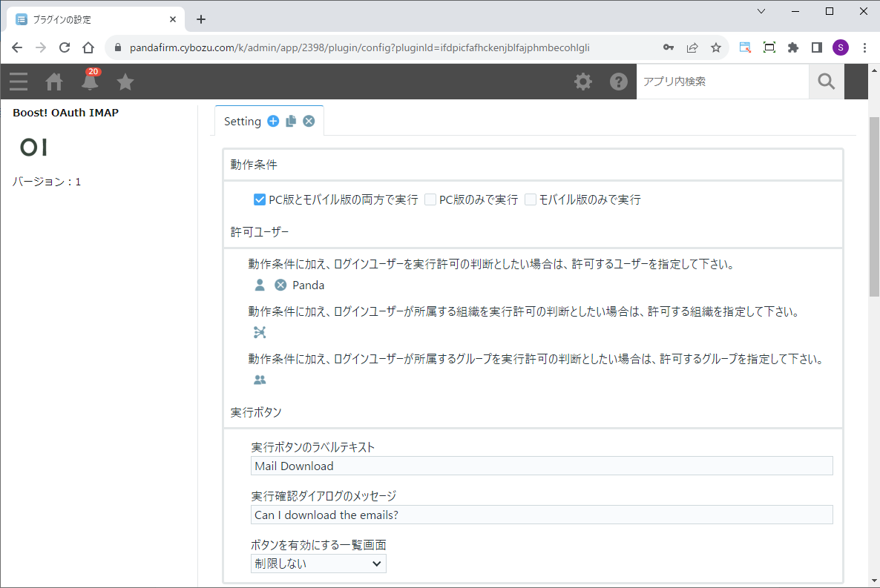This screenshot has height=588, width=880.
Task: Open the organization picker icon
Action: click(260, 332)
